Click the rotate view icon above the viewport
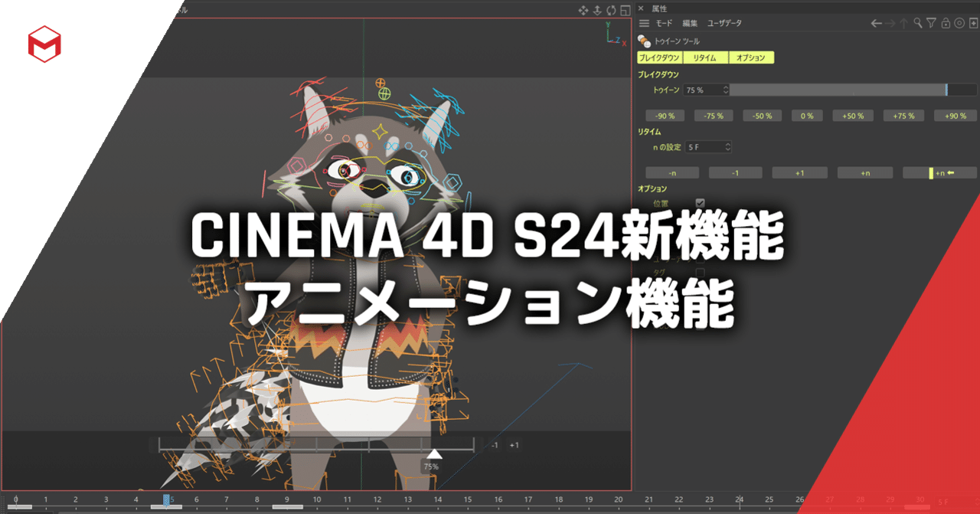Viewport: 980px width, 514px height. coord(611,10)
